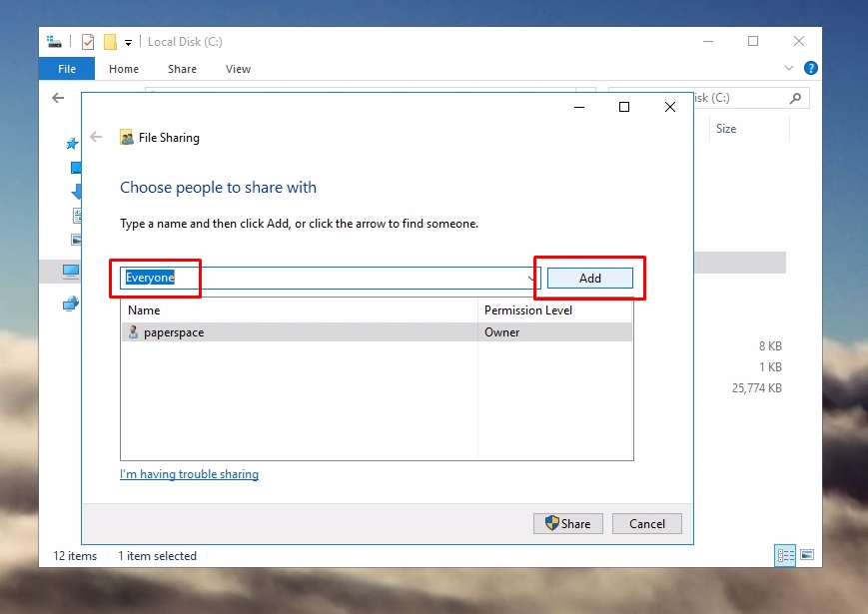Cancel the File Sharing dialog
Viewport: 868px width, 614px height.
pyautogui.click(x=646, y=523)
